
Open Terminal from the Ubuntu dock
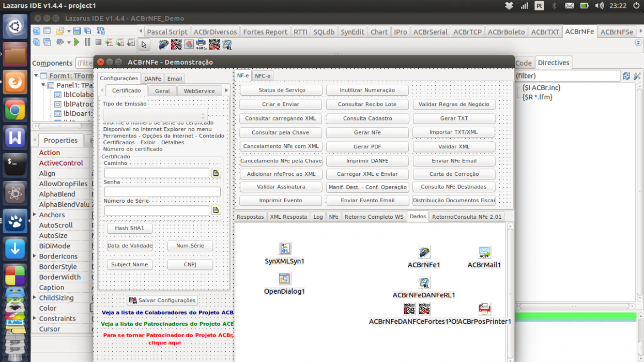point(15,165)
